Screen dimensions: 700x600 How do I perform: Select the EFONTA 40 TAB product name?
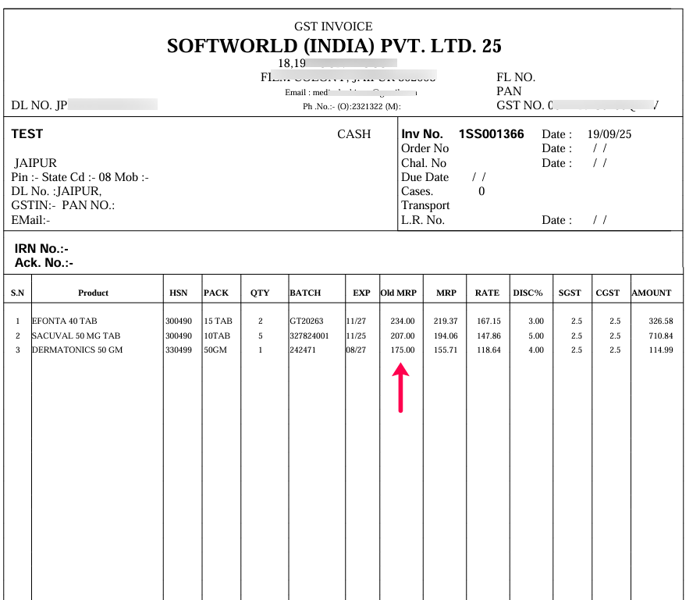(64, 321)
